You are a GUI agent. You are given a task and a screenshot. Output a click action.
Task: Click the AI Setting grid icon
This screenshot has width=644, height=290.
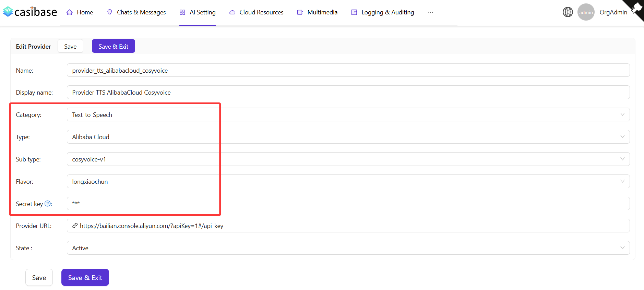[x=182, y=12]
